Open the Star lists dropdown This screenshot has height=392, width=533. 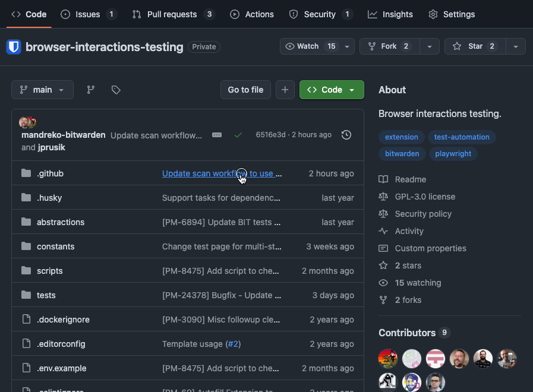coord(516,46)
